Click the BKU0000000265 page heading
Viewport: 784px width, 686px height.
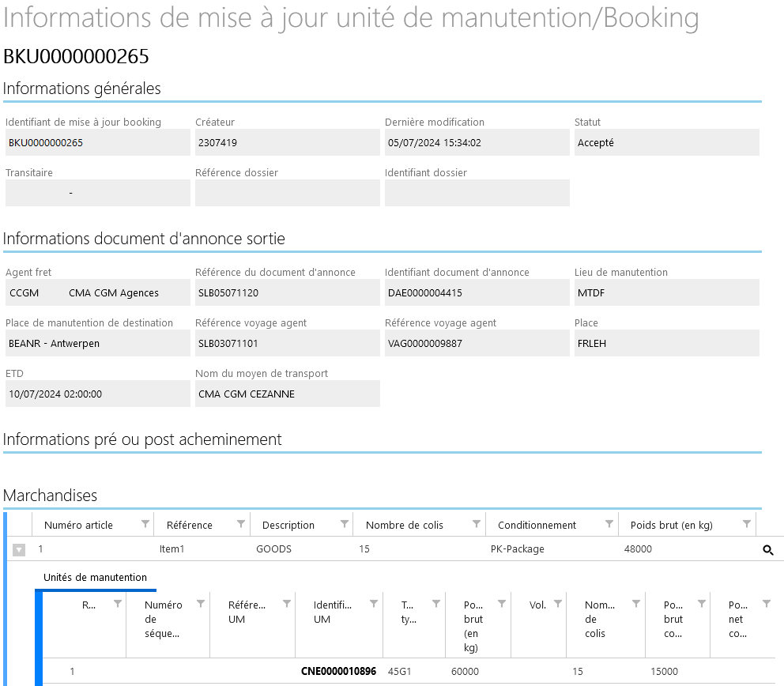76,56
